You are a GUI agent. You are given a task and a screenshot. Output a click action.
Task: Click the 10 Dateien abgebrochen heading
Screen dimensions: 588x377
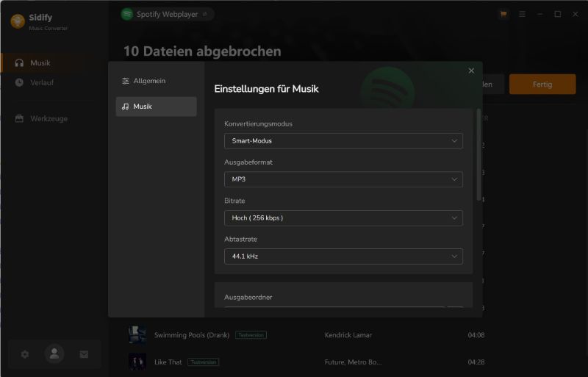[202, 51]
